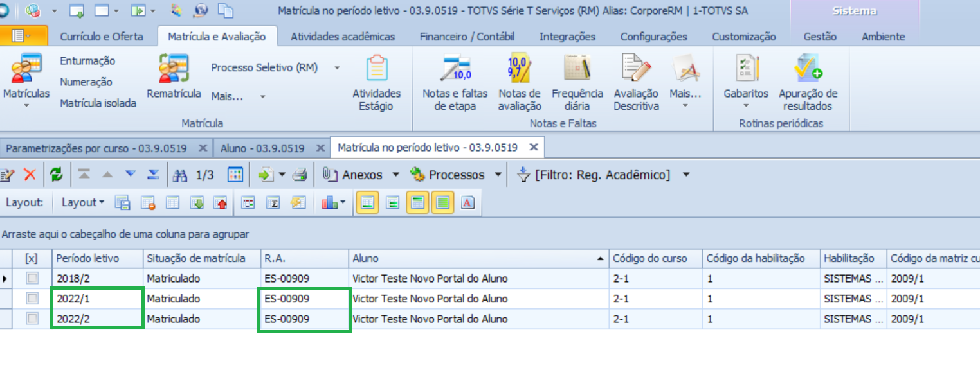Open the Processos dropdown arrow
980x368 pixels.
click(498, 175)
